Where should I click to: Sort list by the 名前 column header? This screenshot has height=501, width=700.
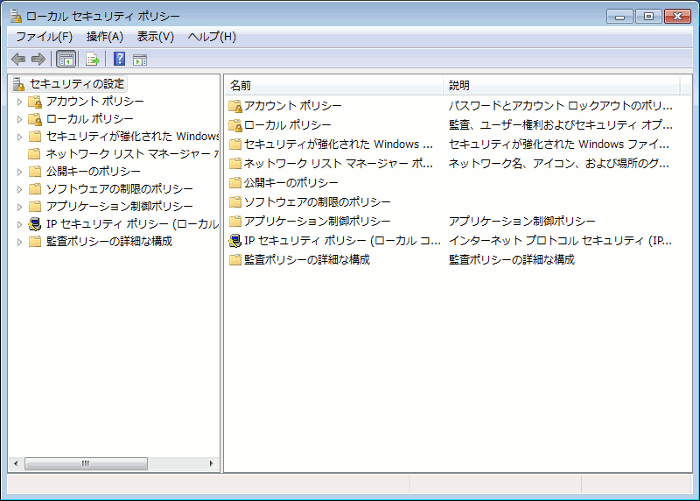coord(333,85)
